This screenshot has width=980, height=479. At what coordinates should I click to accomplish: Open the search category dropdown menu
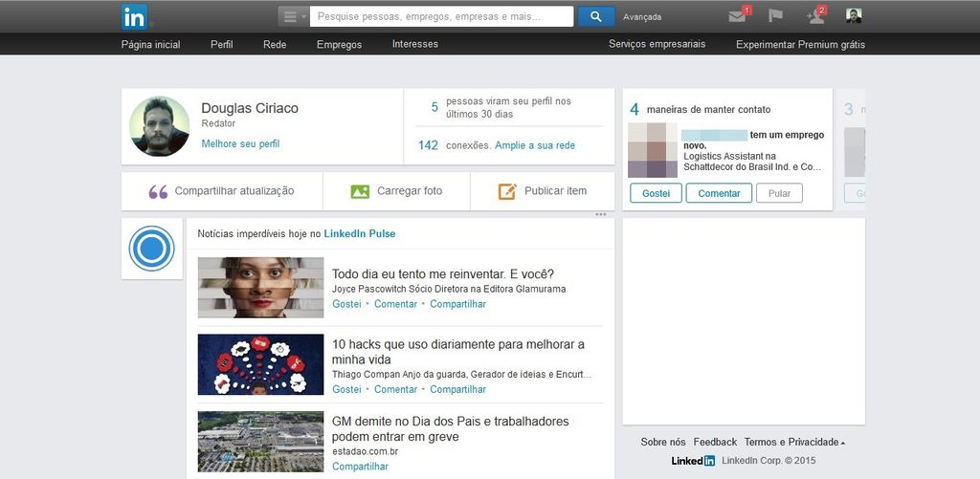[293, 17]
